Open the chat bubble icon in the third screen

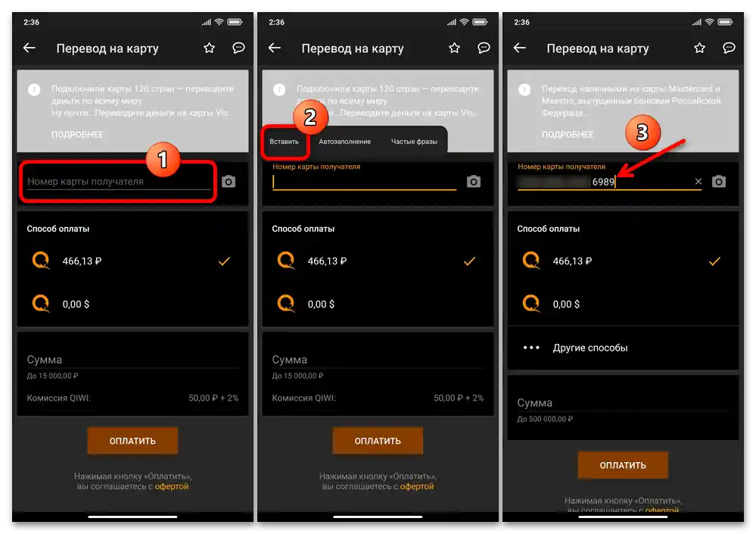729,48
